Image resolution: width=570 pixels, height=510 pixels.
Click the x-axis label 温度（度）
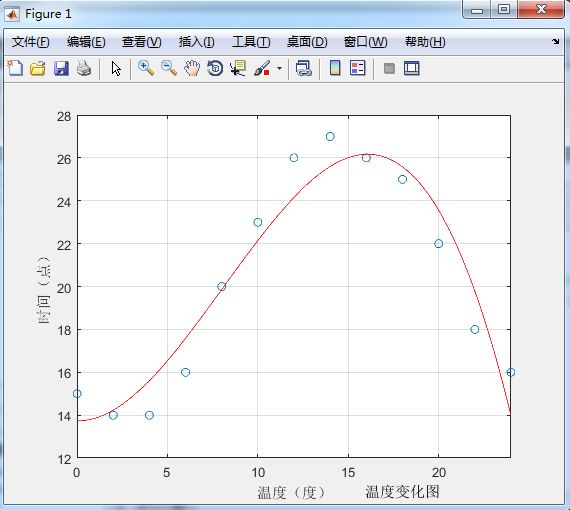(x=292, y=493)
